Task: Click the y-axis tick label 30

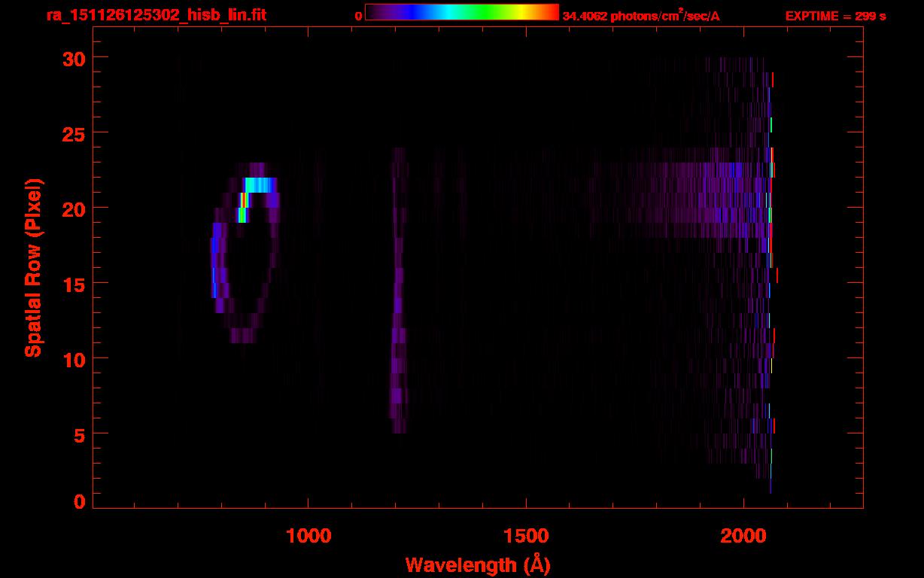Action: [x=72, y=58]
